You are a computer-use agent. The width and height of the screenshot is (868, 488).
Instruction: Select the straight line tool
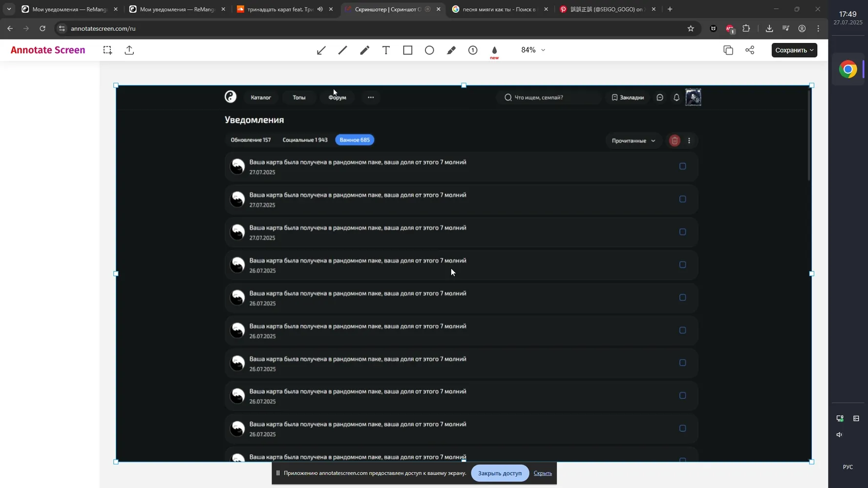[x=343, y=50]
